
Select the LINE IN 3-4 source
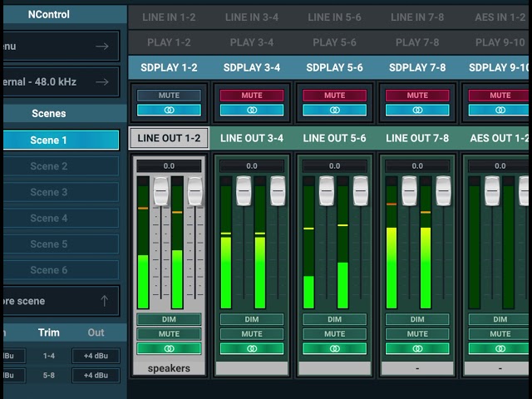click(x=252, y=17)
